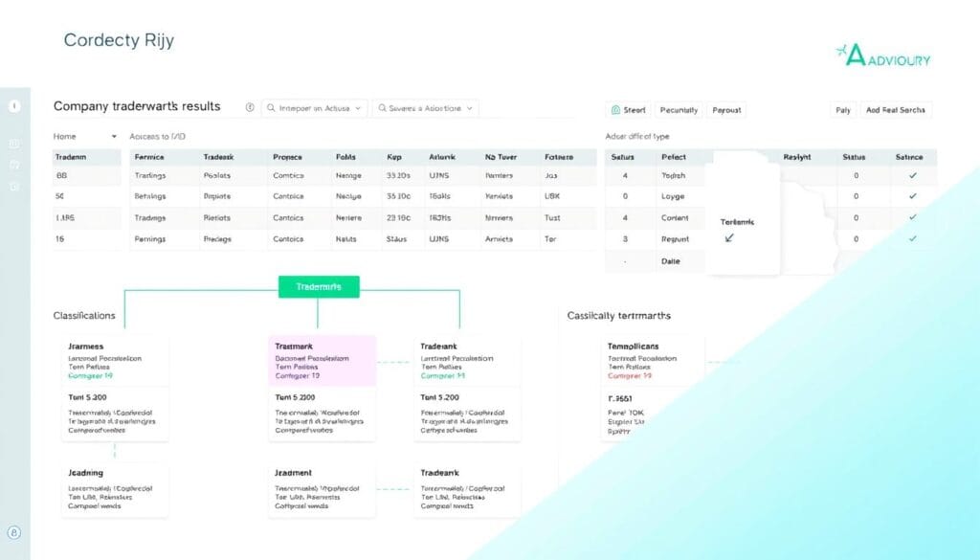Click the 'Tradings' cell in row BB
The width and height of the screenshot is (980, 560).
click(x=150, y=175)
